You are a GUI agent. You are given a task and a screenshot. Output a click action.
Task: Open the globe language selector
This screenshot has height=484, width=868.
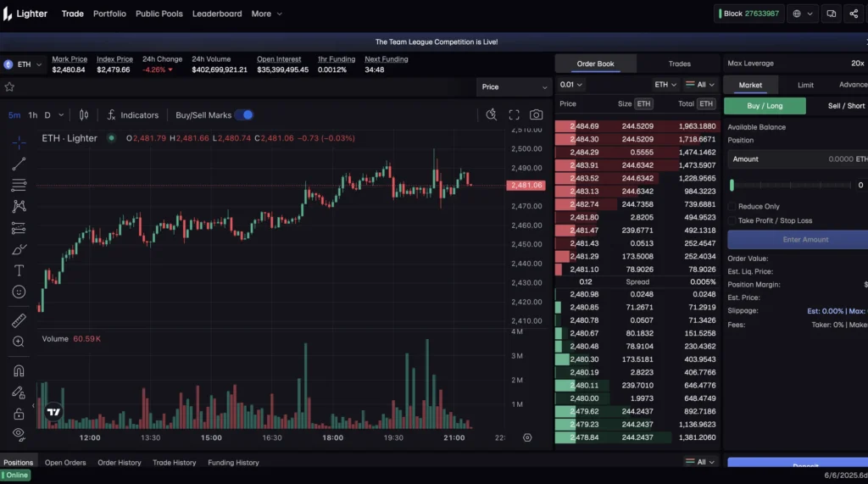[x=803, y=14]
